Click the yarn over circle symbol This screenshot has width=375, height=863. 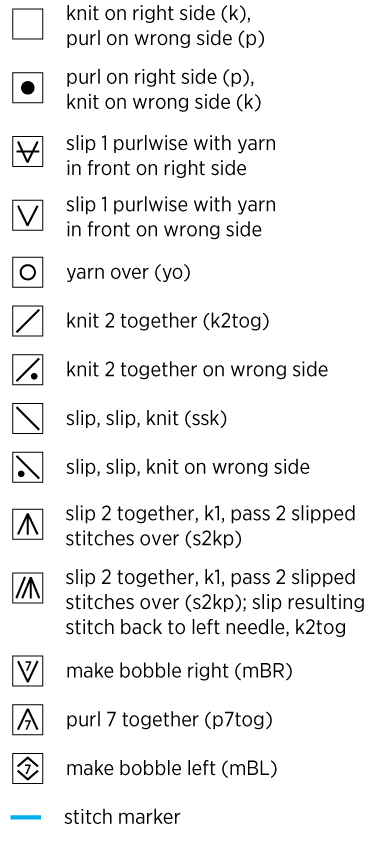coord(28,272)
